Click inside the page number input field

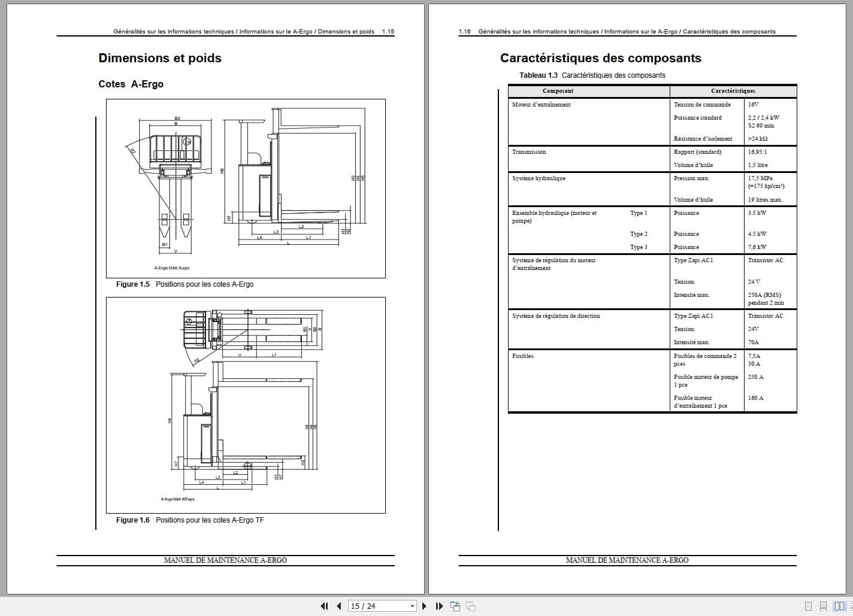(x=371, y=606)
